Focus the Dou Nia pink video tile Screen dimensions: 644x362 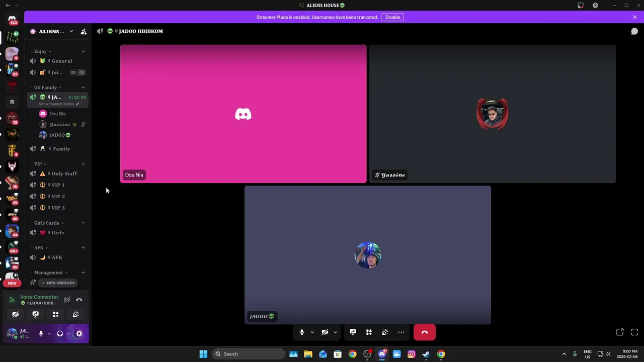(x=244, y=114)
